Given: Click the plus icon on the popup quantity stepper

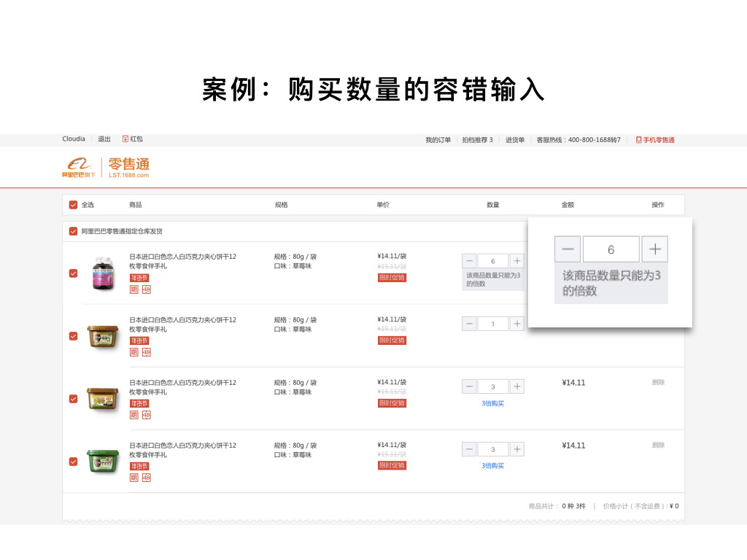Looking at the screenshot, I should pyautogui.click(x=654, y=249).
